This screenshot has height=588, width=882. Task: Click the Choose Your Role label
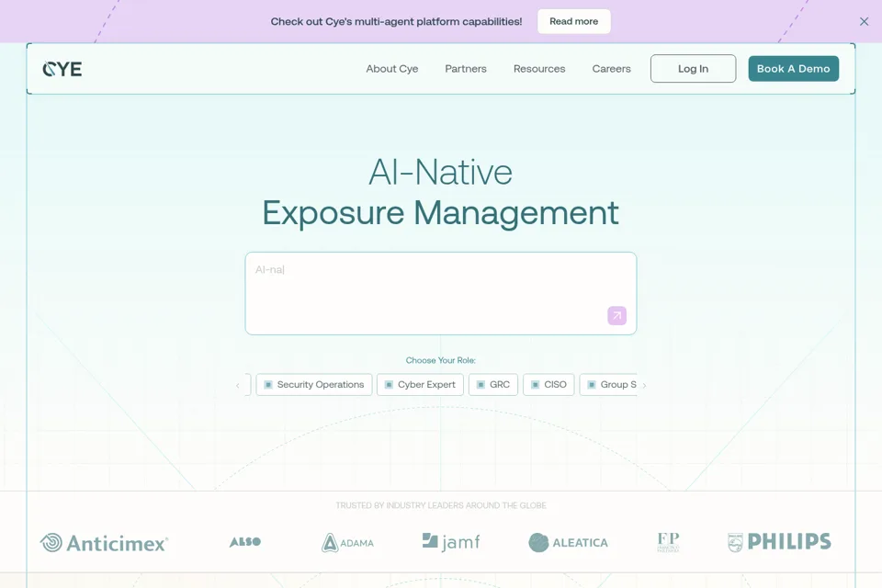(440, 360)
